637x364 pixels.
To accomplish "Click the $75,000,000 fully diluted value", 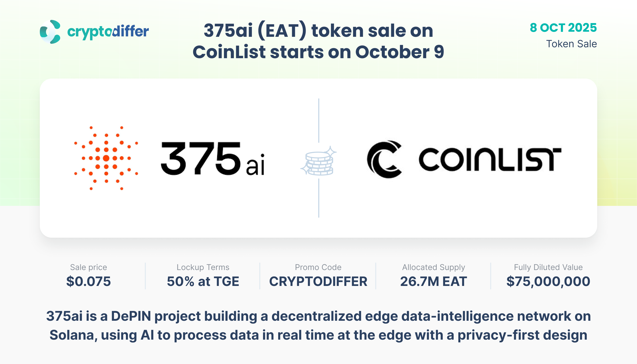I will tap(548, 281).
